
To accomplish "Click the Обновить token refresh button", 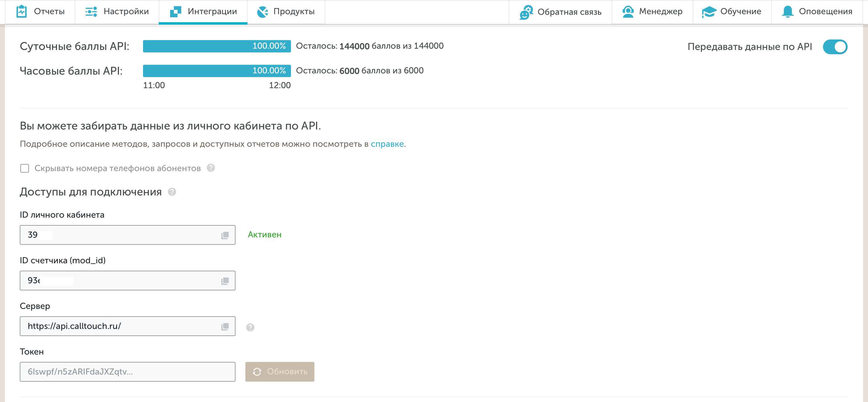I will pyautogui.click(x=280, y=372).
